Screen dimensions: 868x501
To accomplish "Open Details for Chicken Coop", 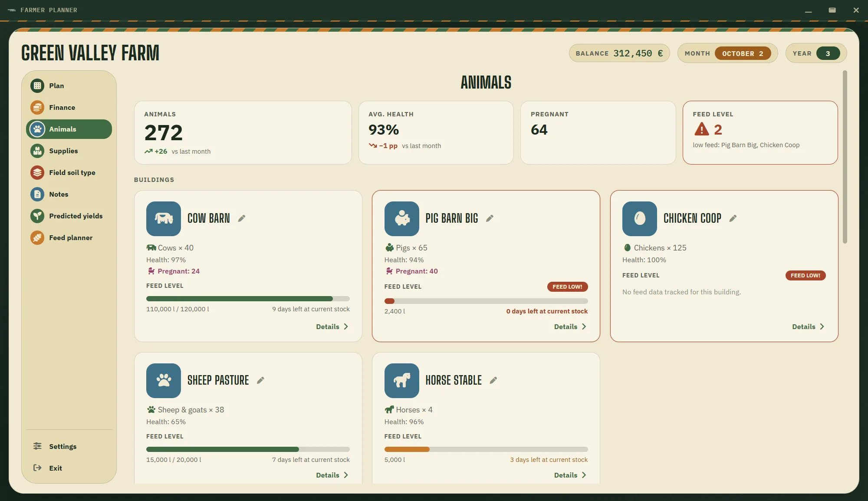I will tap(808, 326).
